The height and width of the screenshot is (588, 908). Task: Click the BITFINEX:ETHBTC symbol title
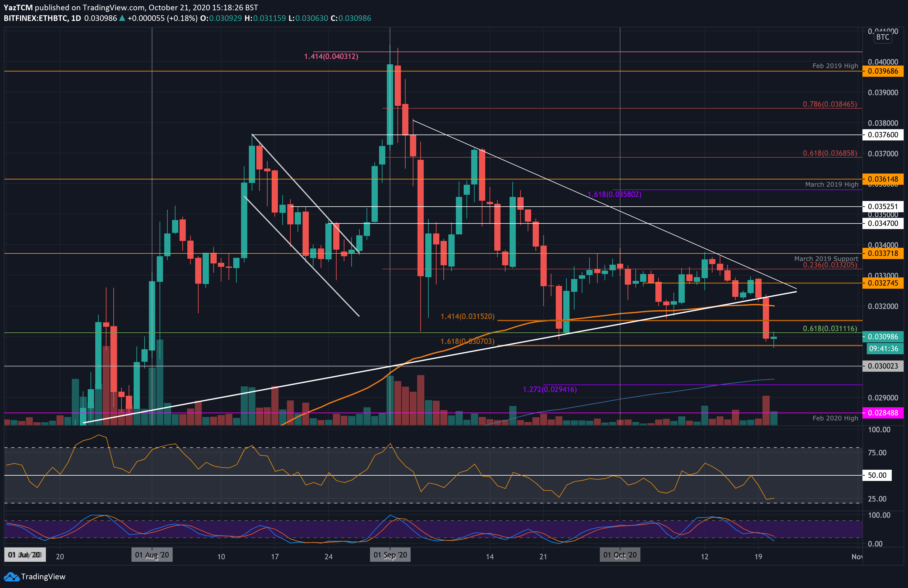pyautogui.click(x=35, y=18)
